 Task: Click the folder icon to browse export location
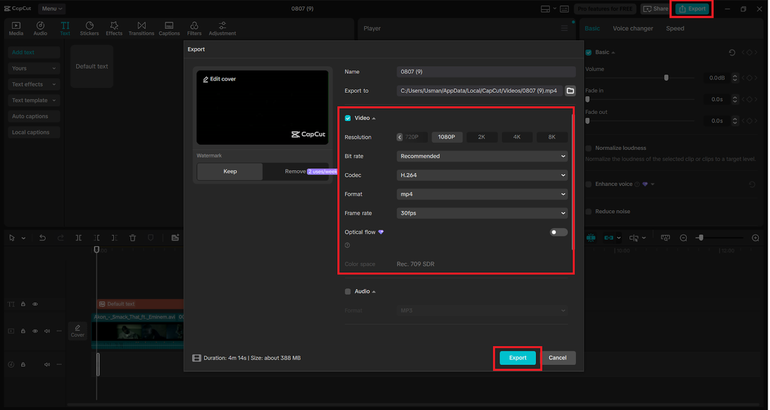point(570,91)
